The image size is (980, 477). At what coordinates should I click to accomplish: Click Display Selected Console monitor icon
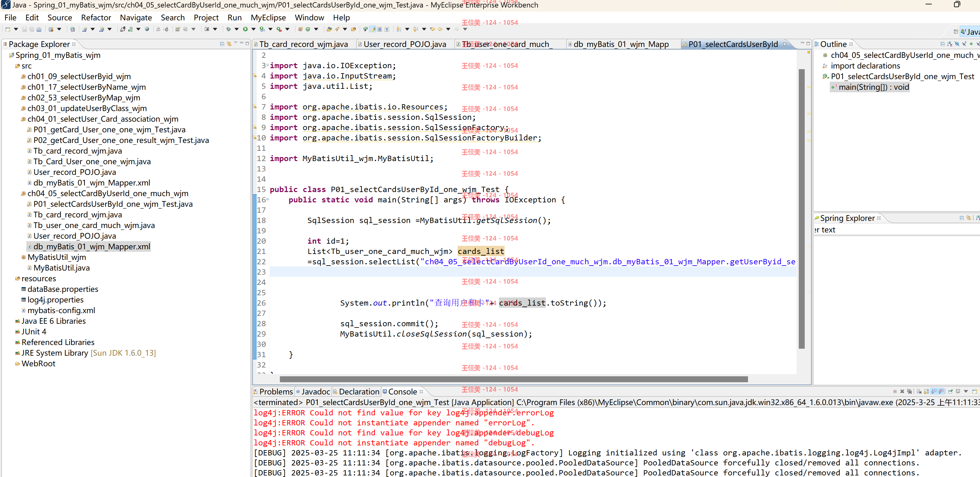pos(958,392)
